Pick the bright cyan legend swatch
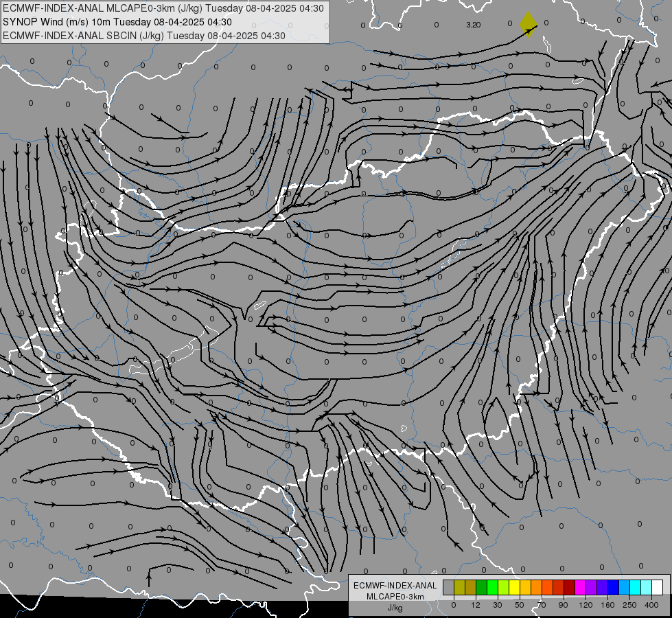 tap(636, 587)
